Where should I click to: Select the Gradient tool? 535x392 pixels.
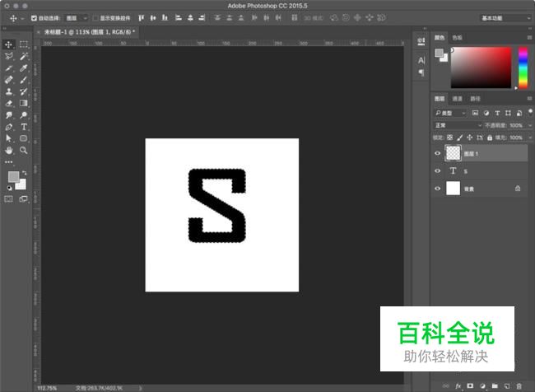[24, 103]
